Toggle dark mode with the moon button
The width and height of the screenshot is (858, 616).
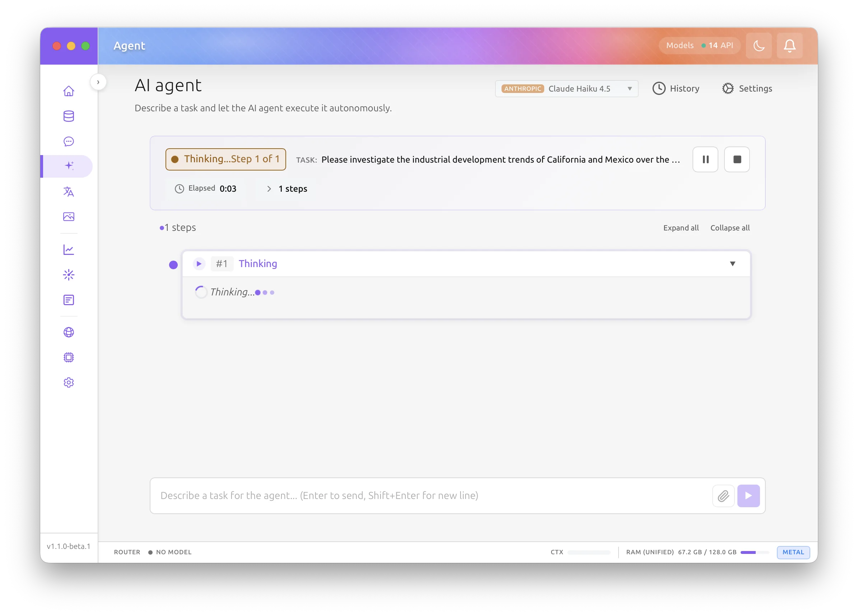point(759,46)
